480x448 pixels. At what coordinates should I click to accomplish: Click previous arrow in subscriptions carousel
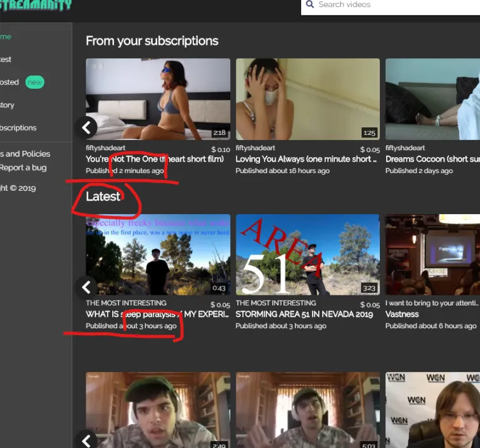(x=86, y=127)
